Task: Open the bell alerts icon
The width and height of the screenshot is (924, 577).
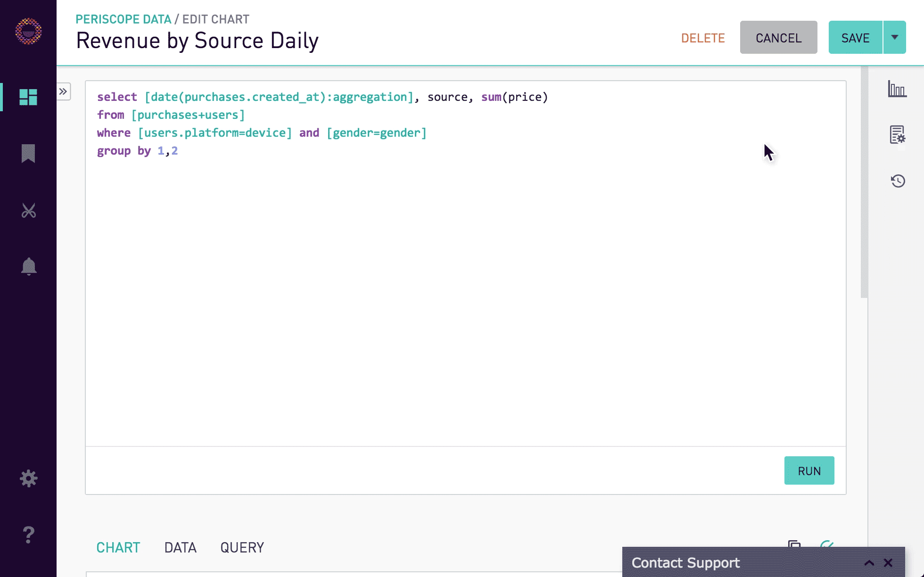Action: [x=28, y=266]
